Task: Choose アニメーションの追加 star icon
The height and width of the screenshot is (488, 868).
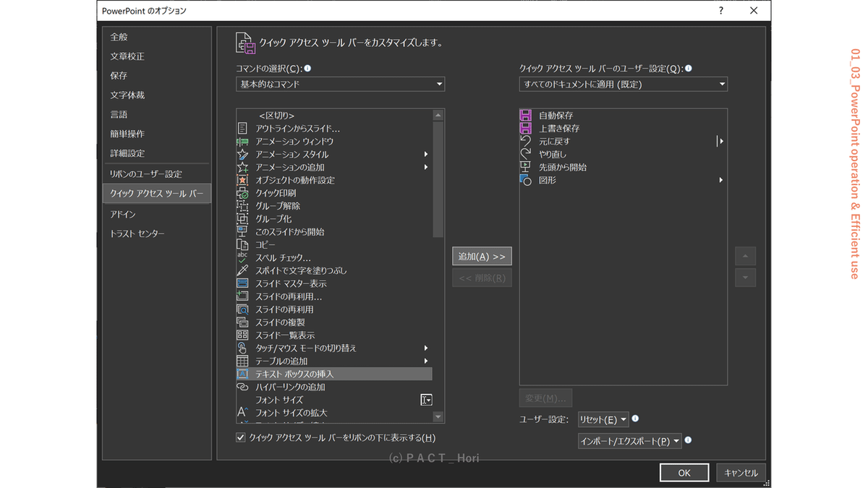Action: (242, 167)
